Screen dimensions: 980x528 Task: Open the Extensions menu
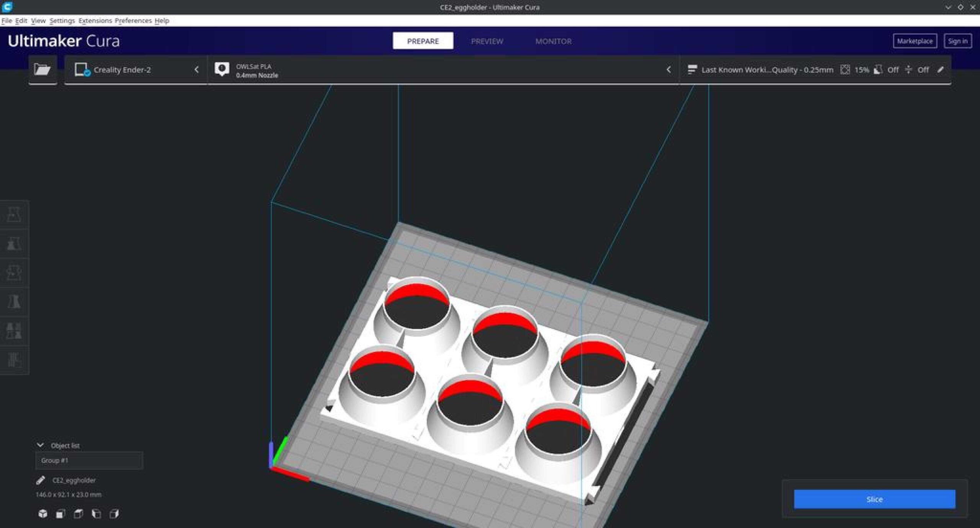click(x=95, y=21)
